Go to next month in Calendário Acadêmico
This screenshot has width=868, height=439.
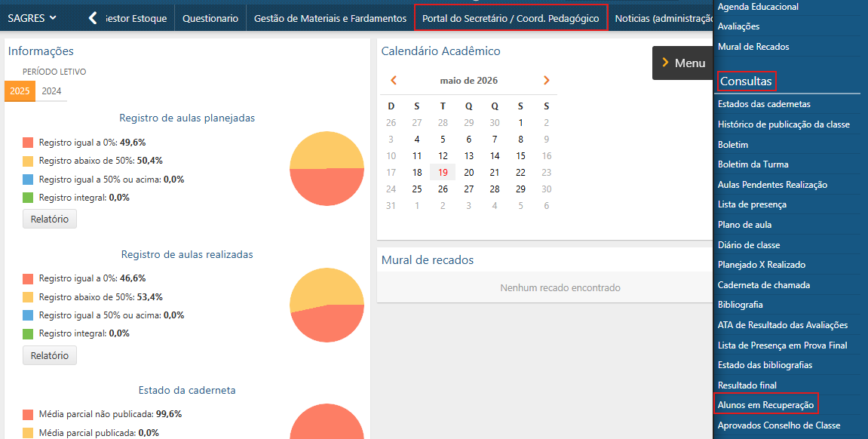click(x=547, y=80)
